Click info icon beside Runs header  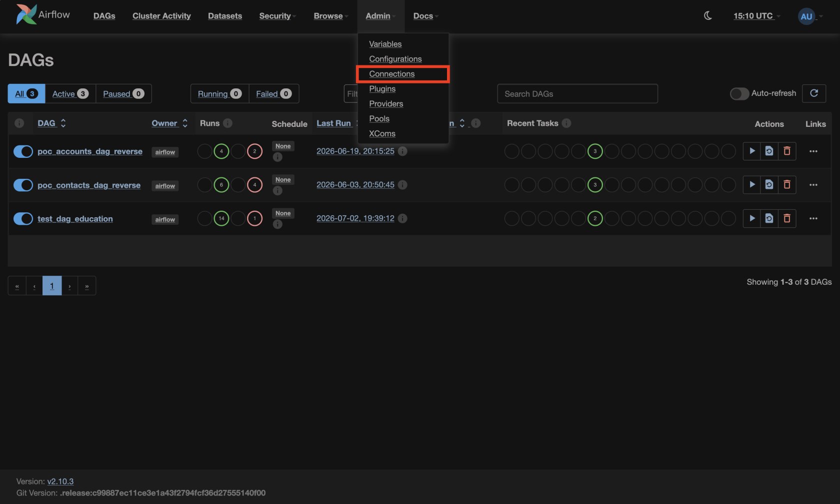[228, 123]
